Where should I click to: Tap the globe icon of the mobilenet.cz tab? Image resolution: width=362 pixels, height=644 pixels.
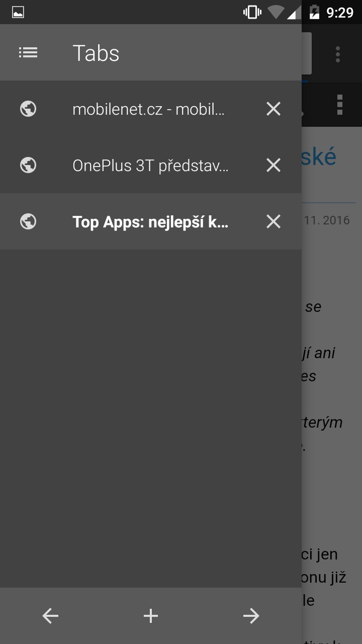click(x=28, y=109)
